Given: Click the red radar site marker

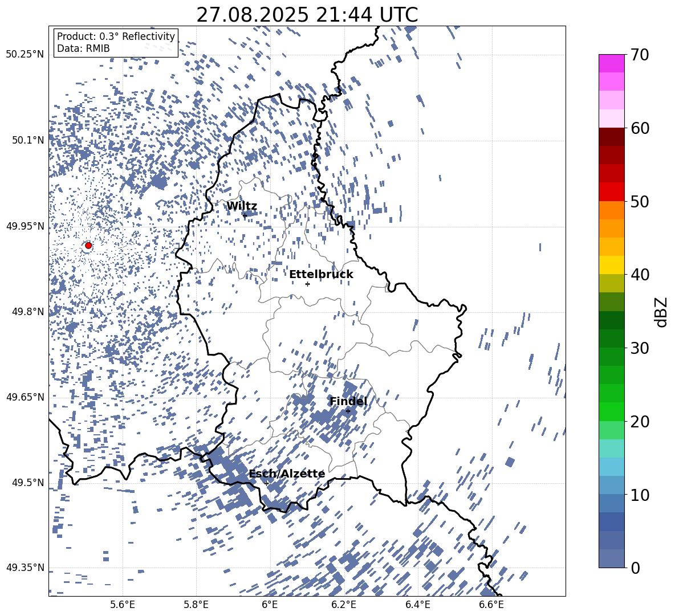Looking at the screenshot, I should [88, 245].
